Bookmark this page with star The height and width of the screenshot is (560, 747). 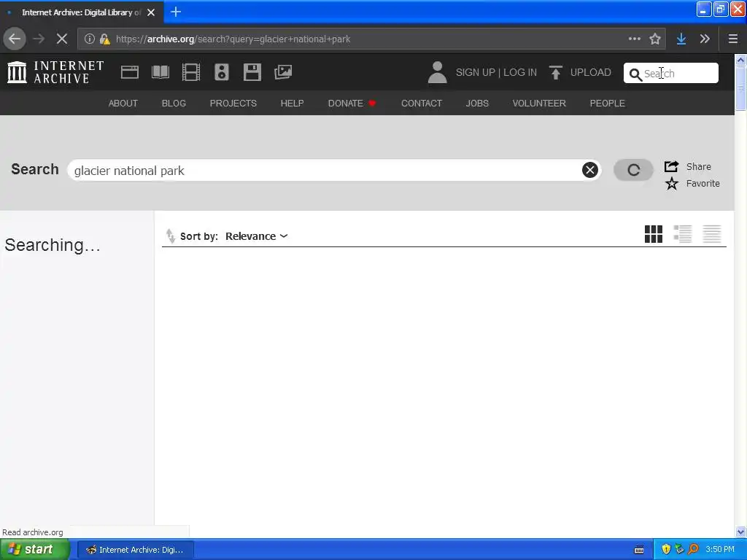655,39
